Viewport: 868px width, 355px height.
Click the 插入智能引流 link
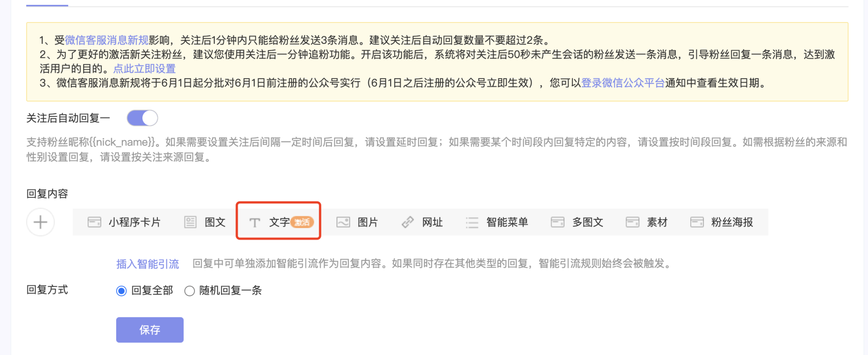(147, 264)
